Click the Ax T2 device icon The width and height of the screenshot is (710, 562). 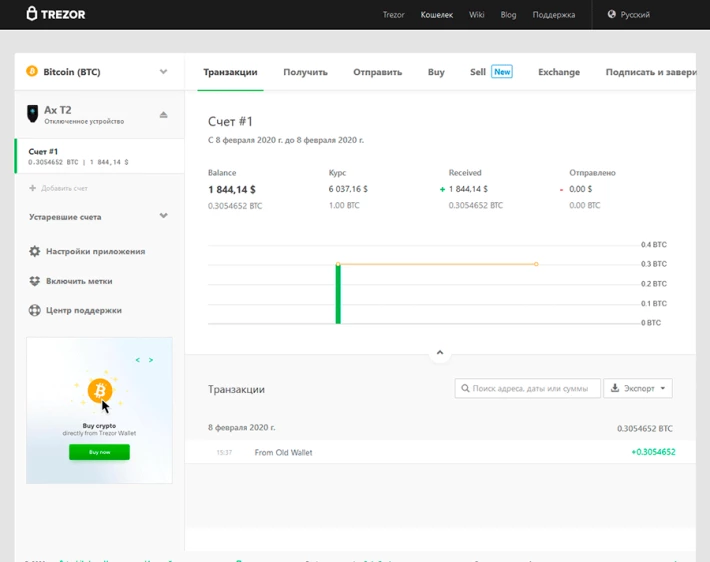pos(33,114)
